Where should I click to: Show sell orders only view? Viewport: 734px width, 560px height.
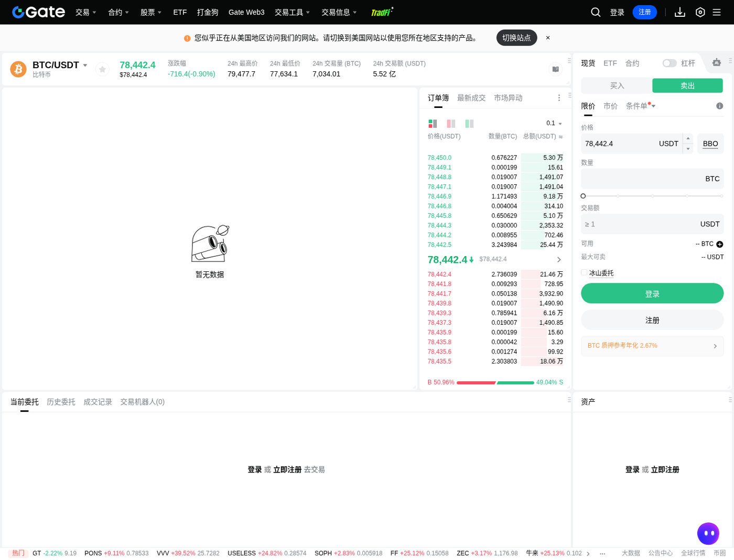(451, 124)
